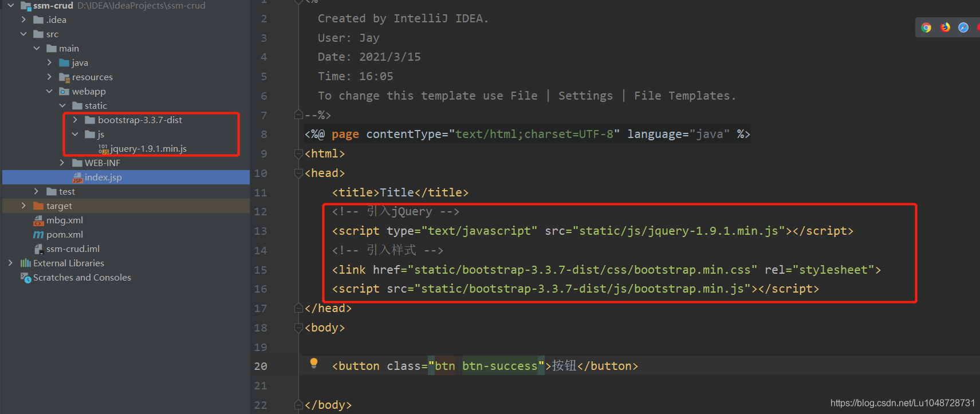The image size is (980, 414).
Task: Click the 'Date: 2021/3/15' comment line
Action: pyautogui.click(x=369, y=57)
